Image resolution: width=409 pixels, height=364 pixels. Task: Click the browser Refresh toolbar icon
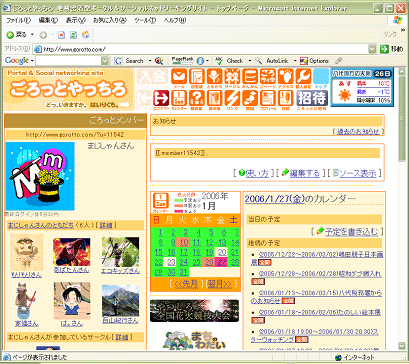tap(73, 35)
